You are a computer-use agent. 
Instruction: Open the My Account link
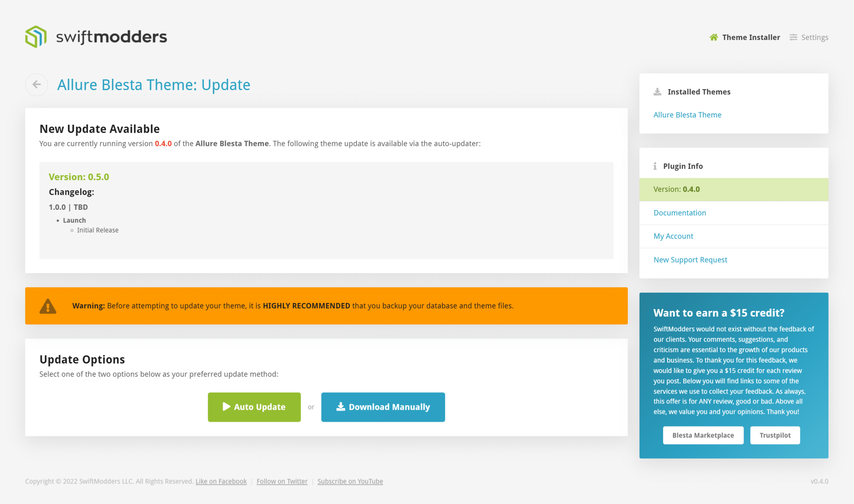pos(673,236)
